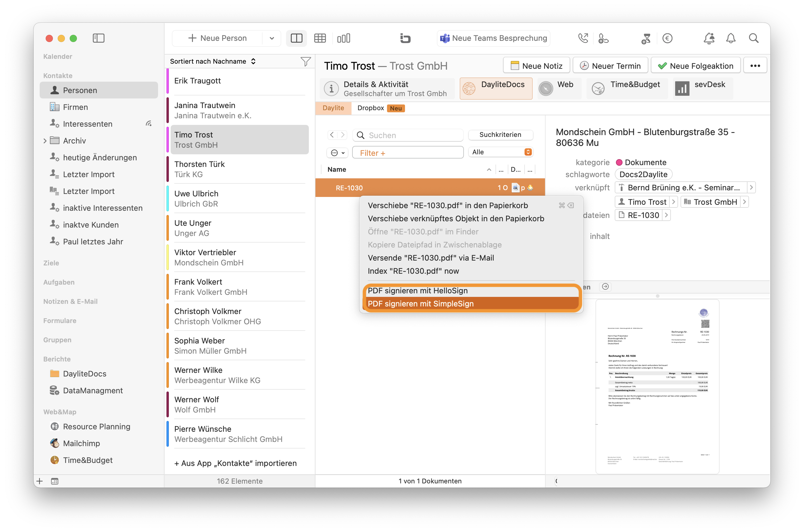Viewport: 804px width, 532px height.
Task: Toggle the sidebar visibility icon
Action: [99, 38]
